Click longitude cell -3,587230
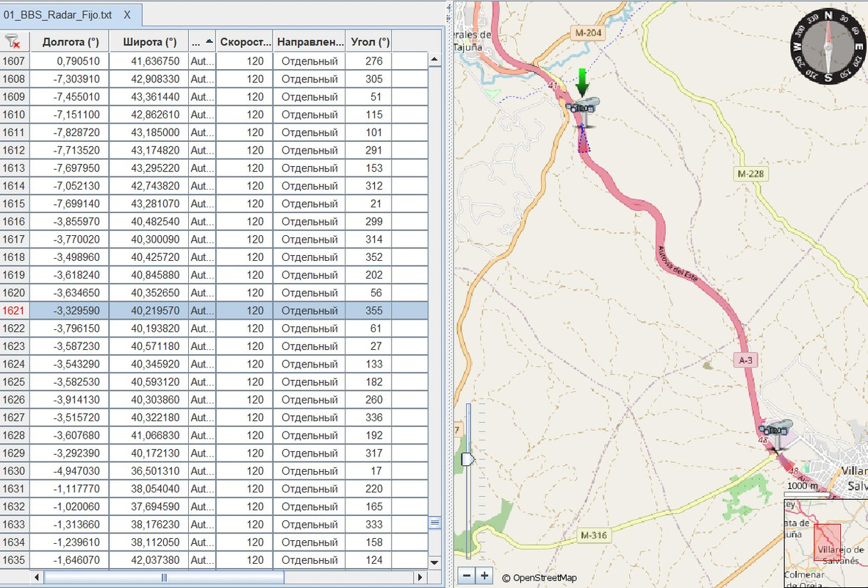The width and height of the screenshot is (868, 588). (70, 346)
